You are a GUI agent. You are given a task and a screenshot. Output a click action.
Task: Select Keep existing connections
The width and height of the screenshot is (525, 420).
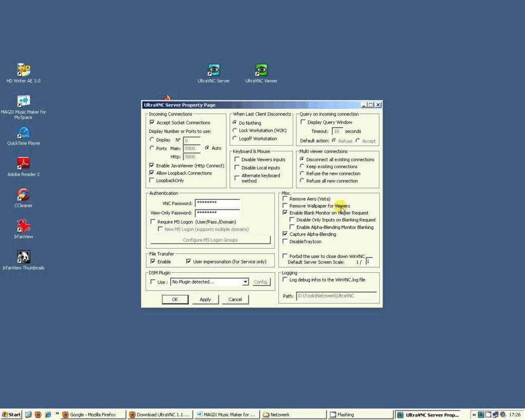[x=302, y=166]
